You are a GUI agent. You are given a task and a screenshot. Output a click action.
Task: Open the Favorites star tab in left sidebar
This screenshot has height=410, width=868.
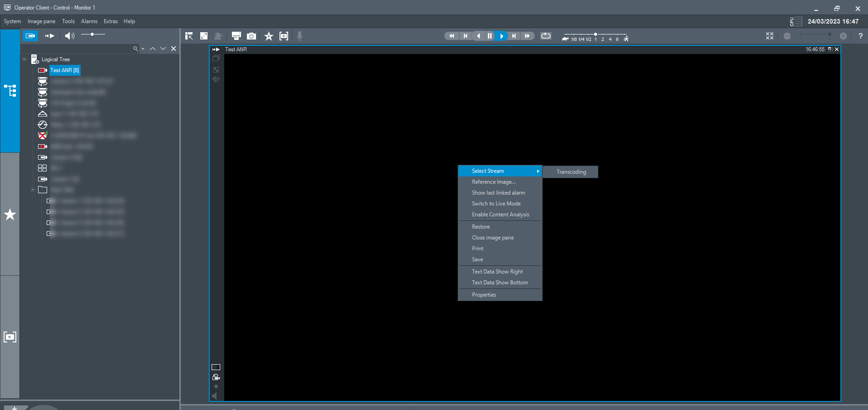tap(10, 215)
